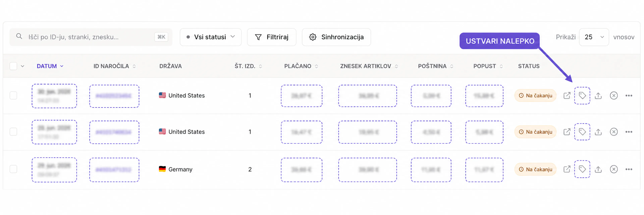The height and width of the screenshot is (215, 644).
Task: Sort by POŠTNINA column
Action: pos(436,66)
